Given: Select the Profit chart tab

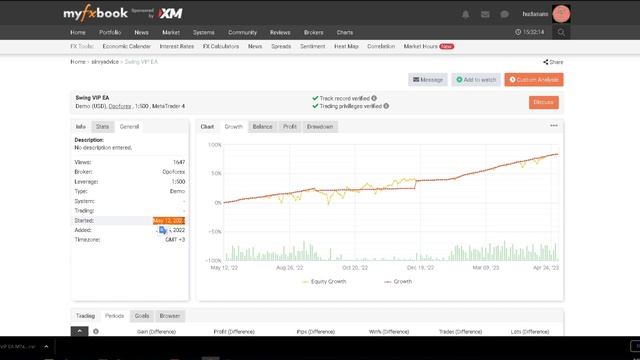Looking at the screenshot, I should pos(290,127).
